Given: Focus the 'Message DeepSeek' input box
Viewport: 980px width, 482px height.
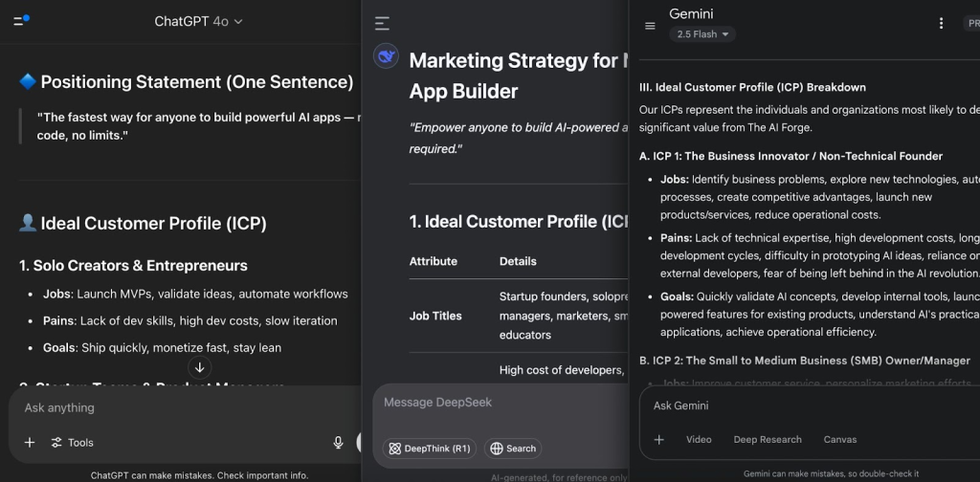Looking at the screenshot, I should (498, 404).
